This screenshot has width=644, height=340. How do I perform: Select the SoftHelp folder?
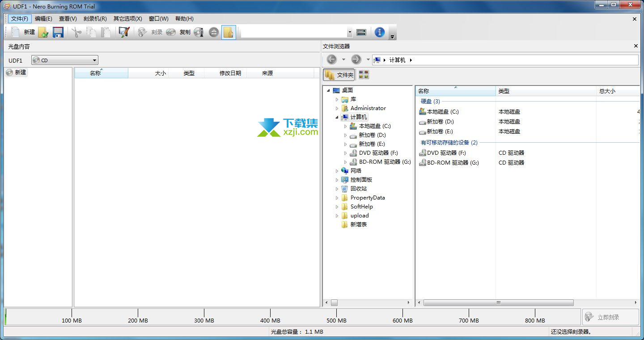[x=362, y=207]
